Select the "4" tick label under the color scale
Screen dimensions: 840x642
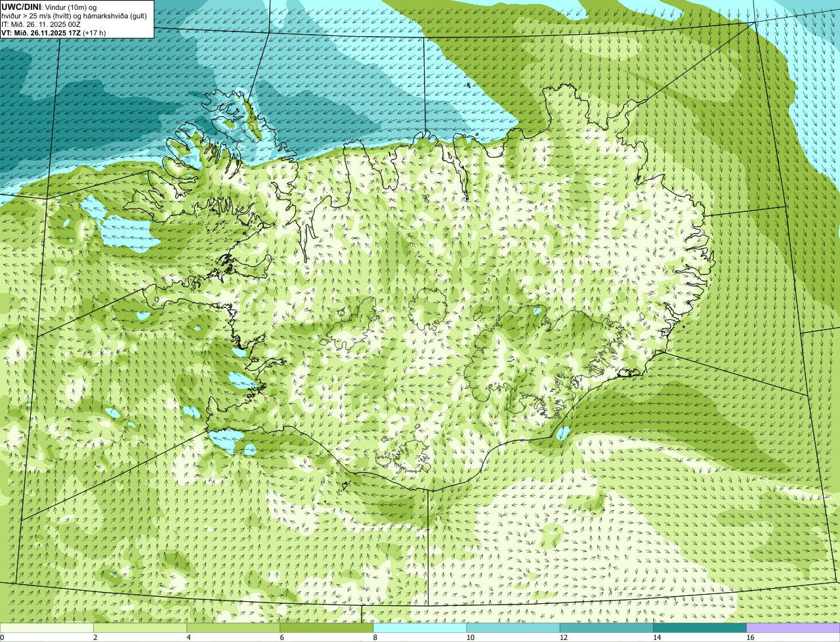[x=188, y=637]
